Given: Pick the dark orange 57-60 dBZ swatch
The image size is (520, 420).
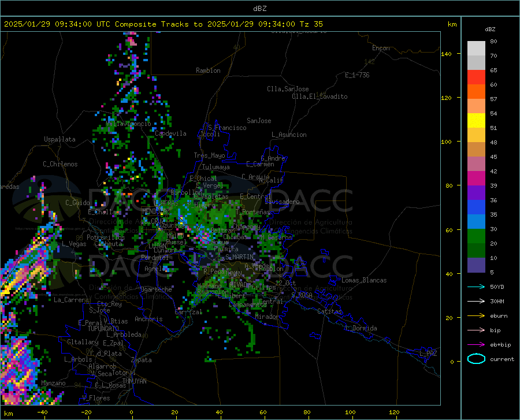Looking at the screenshot, I should (476, 92).
